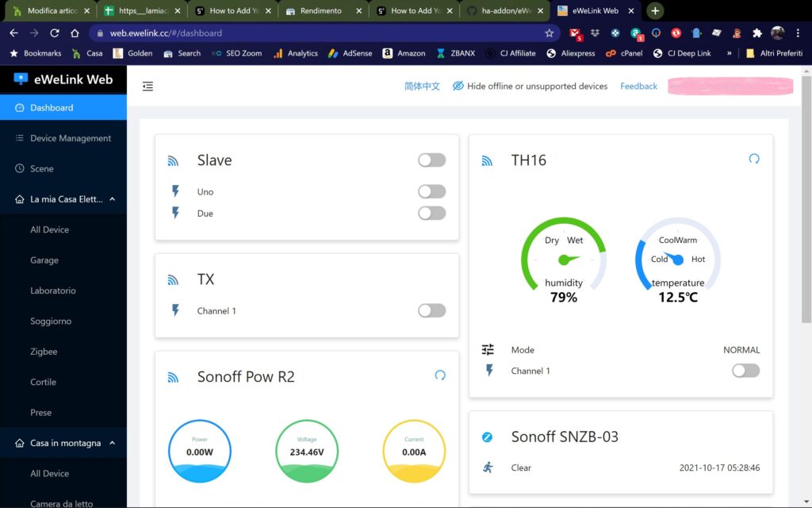Click the Power 0.00W gauge circle
This screenshot has height=508, width=812.
(200, 451)
